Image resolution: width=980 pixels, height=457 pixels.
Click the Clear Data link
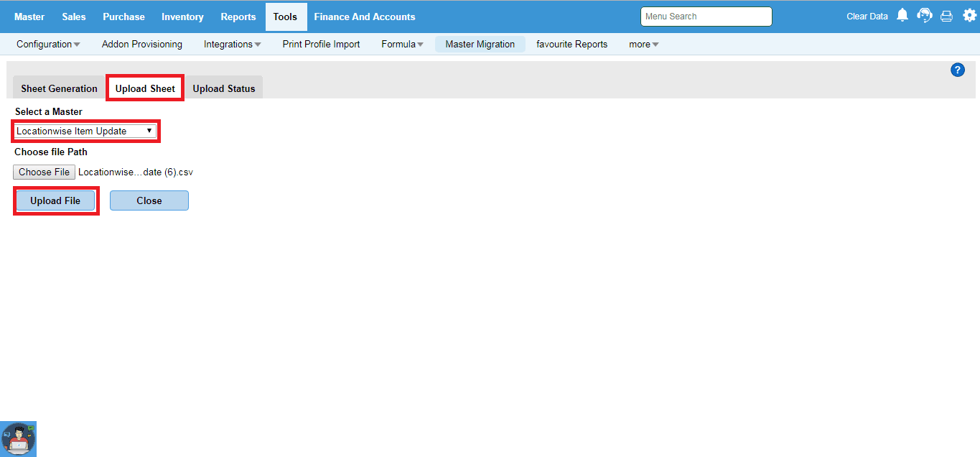(867, 17)
